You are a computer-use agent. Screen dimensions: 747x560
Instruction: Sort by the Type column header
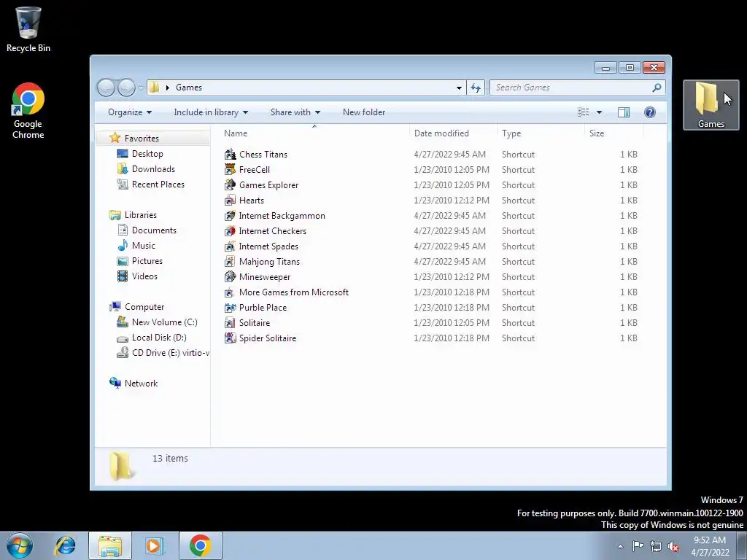point(541,133)
